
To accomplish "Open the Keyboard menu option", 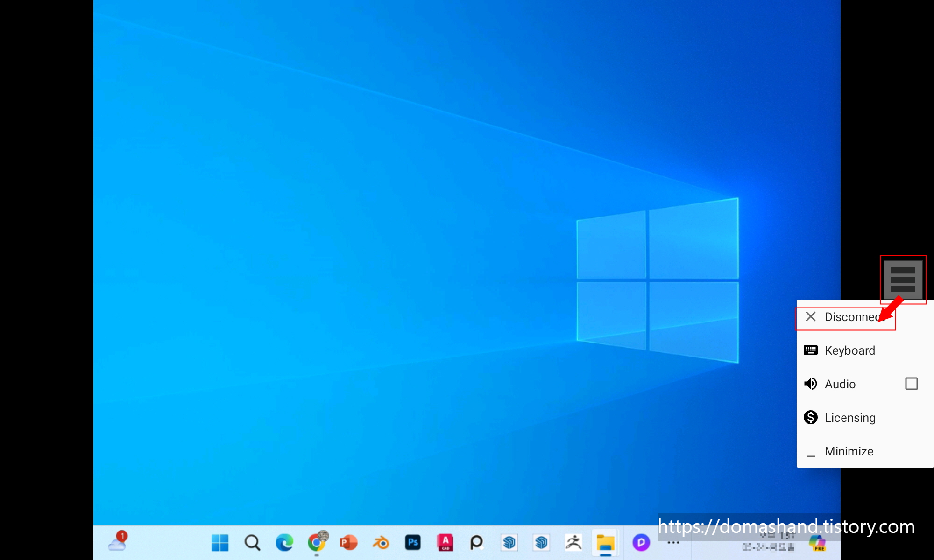I will (849, 350).
